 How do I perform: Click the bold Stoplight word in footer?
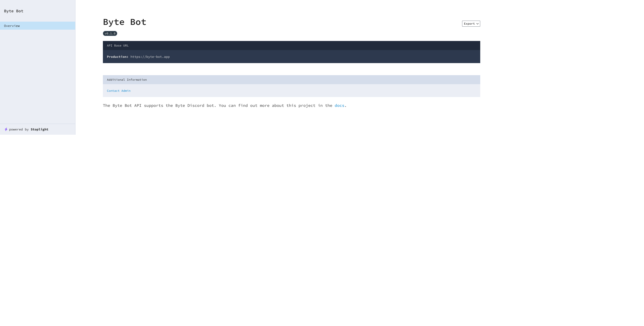pyautogui.click(x=39, y=129)
